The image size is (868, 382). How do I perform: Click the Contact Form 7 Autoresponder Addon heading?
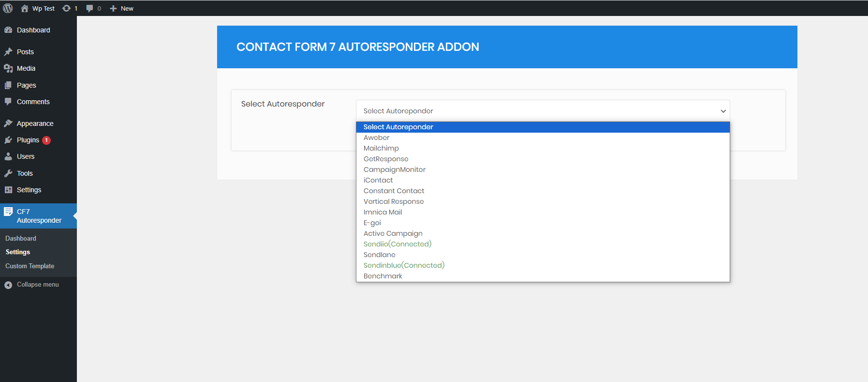[358, 47]
